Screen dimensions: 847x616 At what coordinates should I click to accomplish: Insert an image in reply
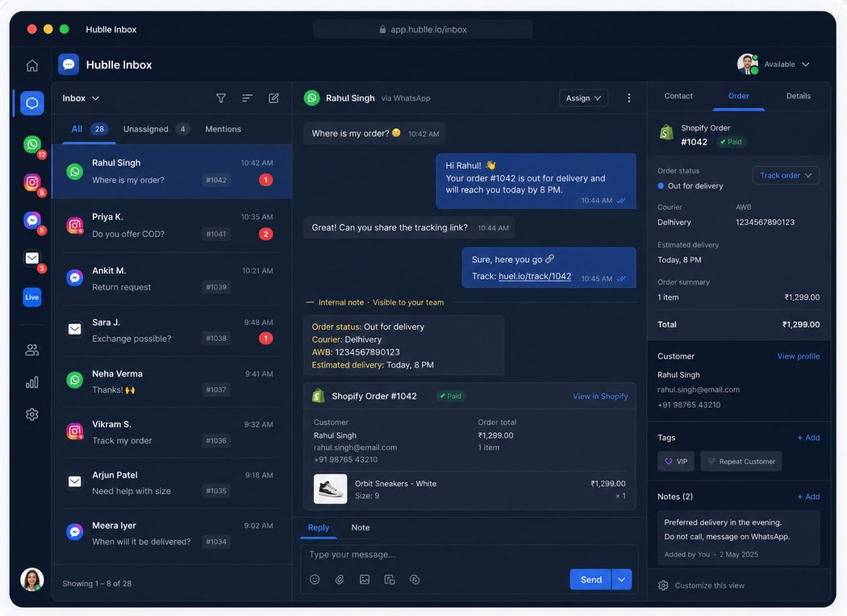click(x=365, y=579)
